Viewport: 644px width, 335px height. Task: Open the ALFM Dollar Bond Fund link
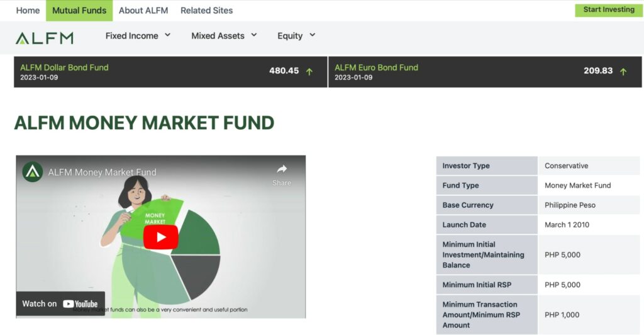coord(65,67)
